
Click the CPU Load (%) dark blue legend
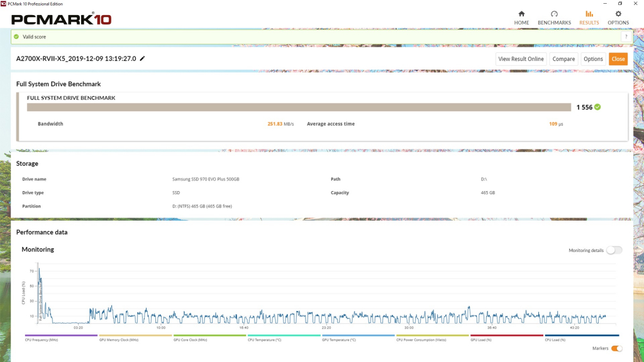tap(581, 336)
